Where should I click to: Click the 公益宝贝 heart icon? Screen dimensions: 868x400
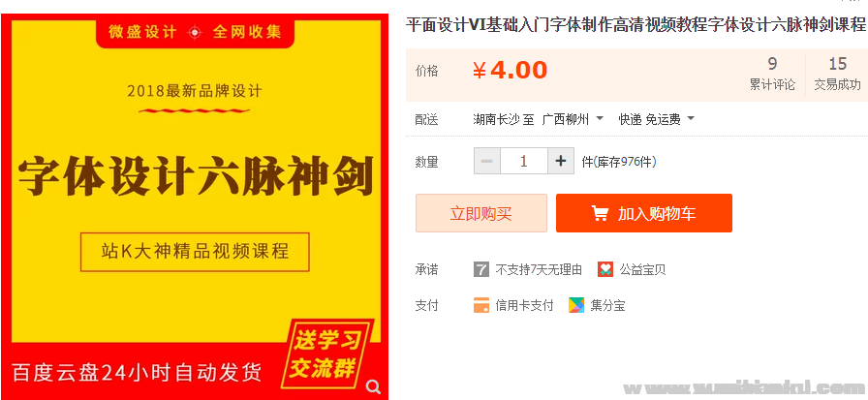[x=605, y=269]
